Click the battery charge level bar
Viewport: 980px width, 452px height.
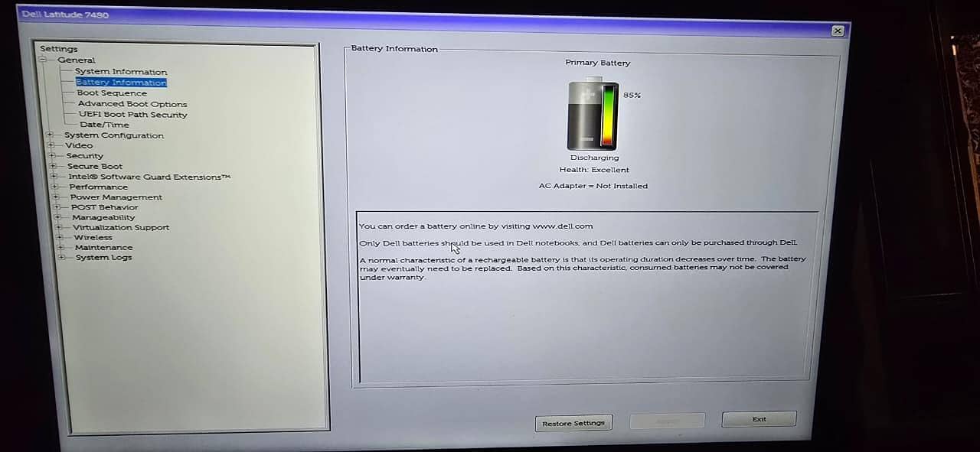click(609, 115)
